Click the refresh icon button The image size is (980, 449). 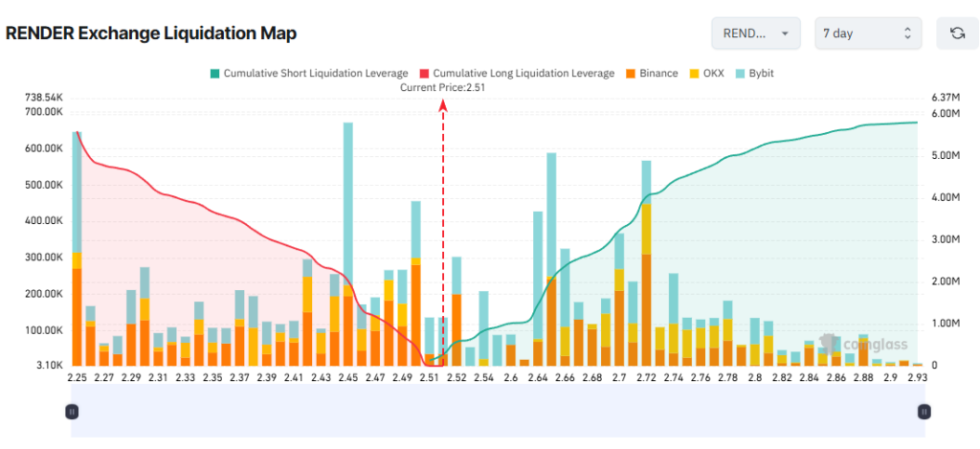(957, 34)
